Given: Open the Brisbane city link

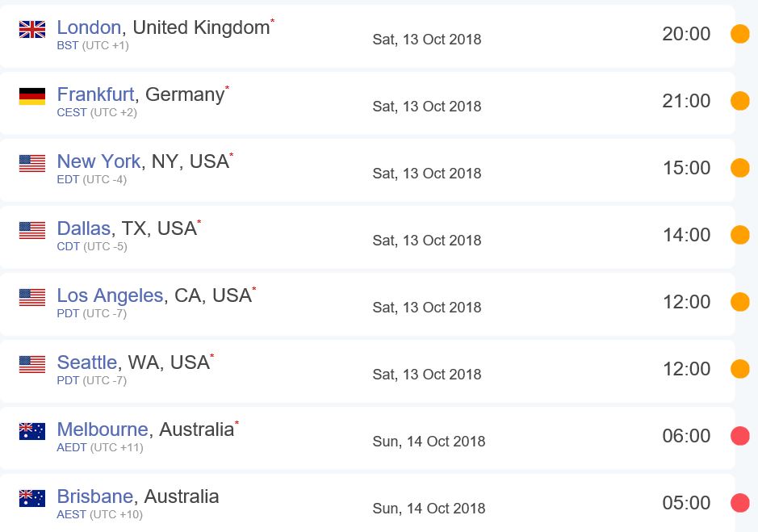Looking at the screenshot, I should (x=95, y=496).
